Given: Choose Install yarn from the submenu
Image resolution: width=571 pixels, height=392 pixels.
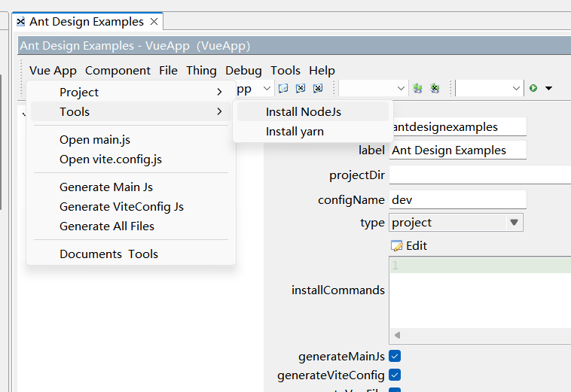Looking at the screenshot, I should coord(313,131).
